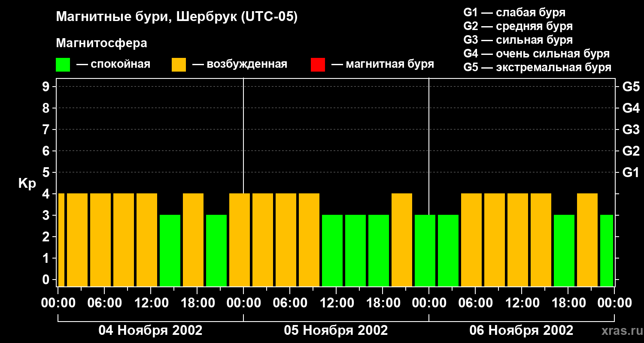Select the orange 16:00–19:00 bar on 04 Ноября
The width and height of the screenshot is (644, 343).
(x=193, y=240)
